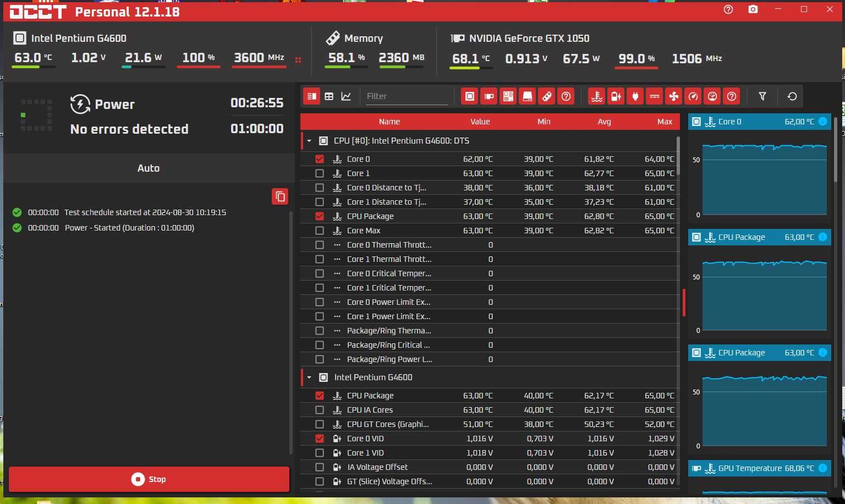Click the square icon on Core 0 graph header
This screenshot has height=504, width=845.
(x=696, y=122)
